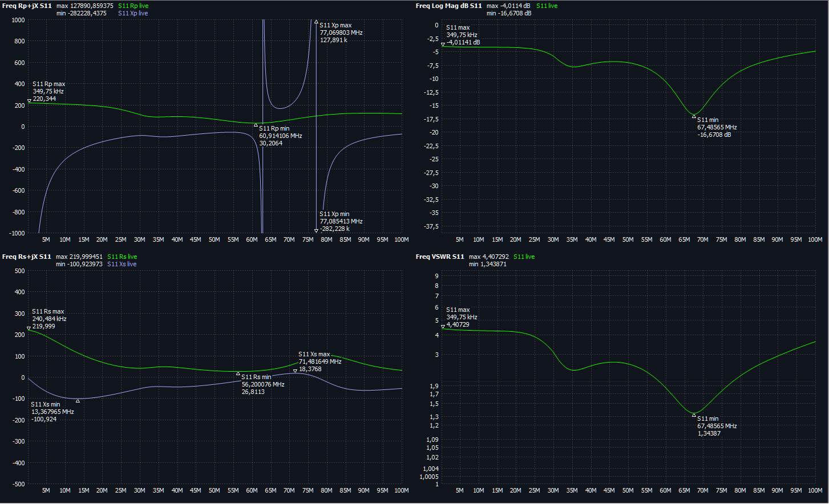Click the 67,48565 MHz label in VSWR chart
This screenshot has width=829, height=504.
click(717, 426)
